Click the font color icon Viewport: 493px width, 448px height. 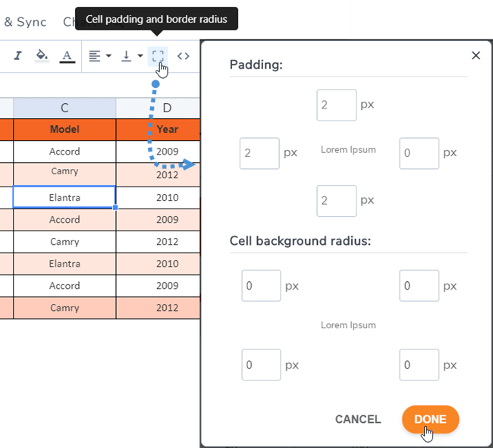(x=67, y=55)
